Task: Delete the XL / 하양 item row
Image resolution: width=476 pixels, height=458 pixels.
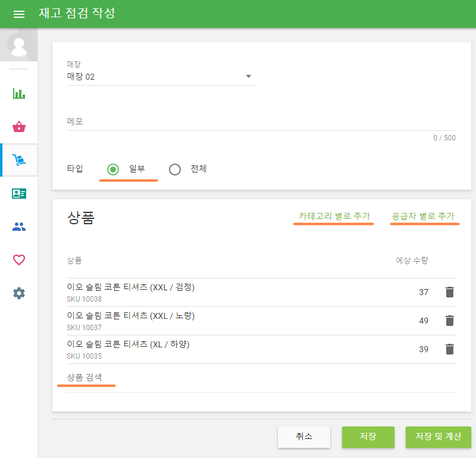Action: coord(450,349)
